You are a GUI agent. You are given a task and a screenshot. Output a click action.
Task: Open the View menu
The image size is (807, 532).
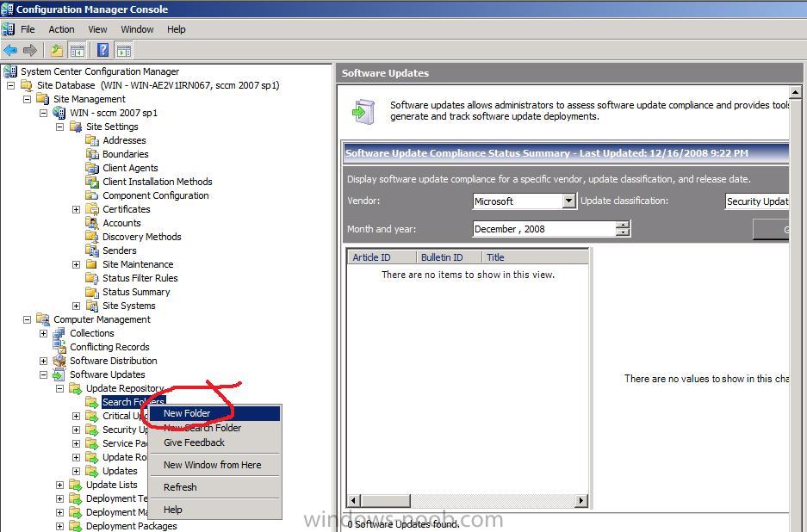(97, 29)
